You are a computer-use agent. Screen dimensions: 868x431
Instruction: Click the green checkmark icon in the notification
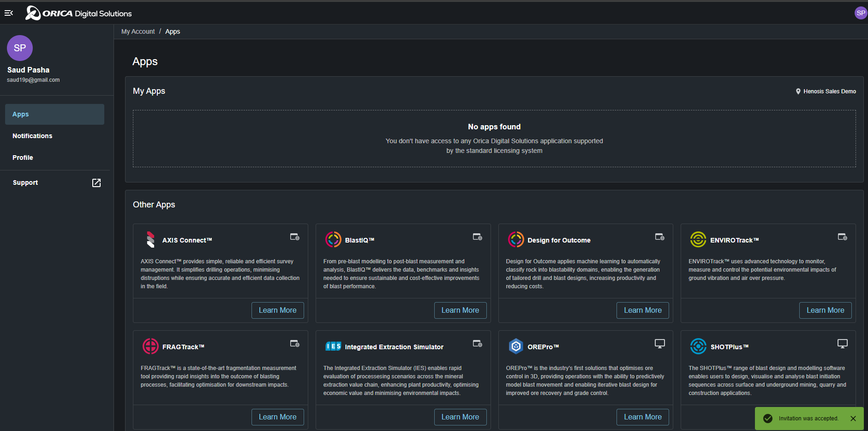point(768,419)
